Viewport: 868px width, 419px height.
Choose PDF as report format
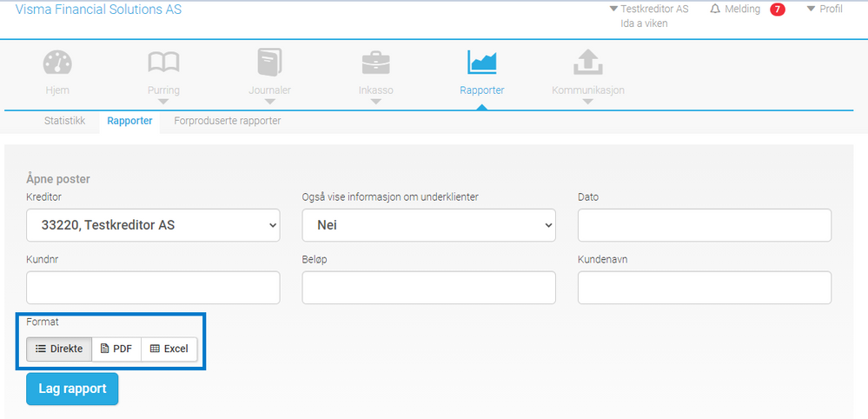[116, 349]
